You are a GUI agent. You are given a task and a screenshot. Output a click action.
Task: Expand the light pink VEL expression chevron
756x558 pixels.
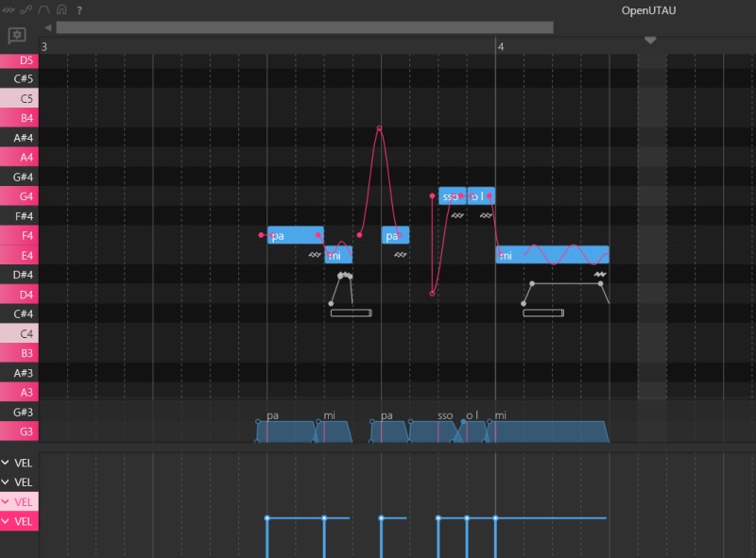[6, 501]
